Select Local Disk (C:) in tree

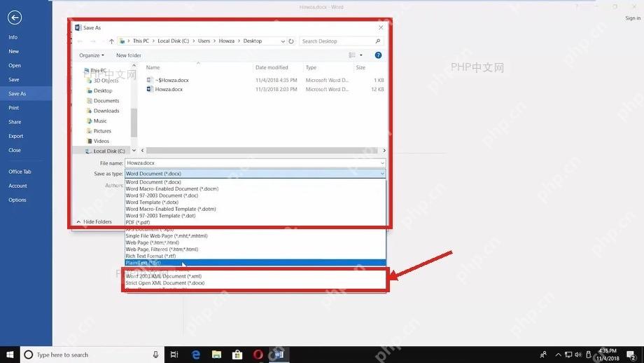tap(108, 151)
